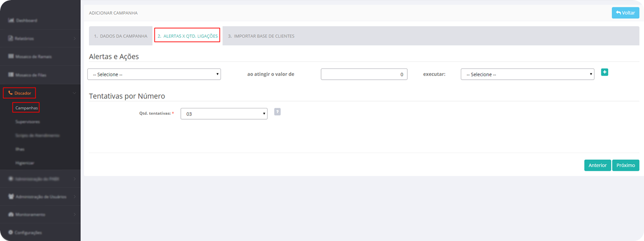Image resolution: width=644 pixels, height=241 pixels.
Task: Click the question mark help icon
Action: tap(277, 112)
